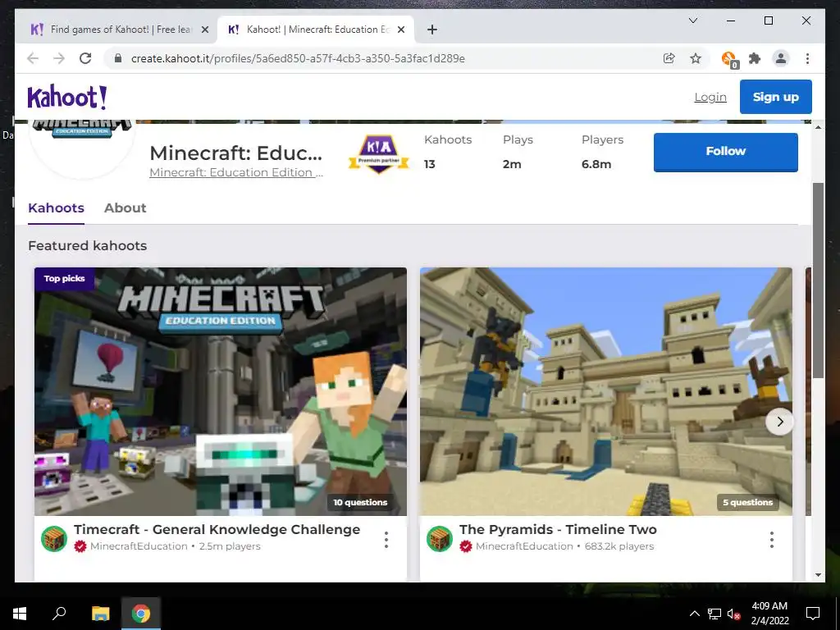Click the Players count 6.8m
The width and height of the screenshot is (840, 630).
pyautogui.click(x=596, y=164)
